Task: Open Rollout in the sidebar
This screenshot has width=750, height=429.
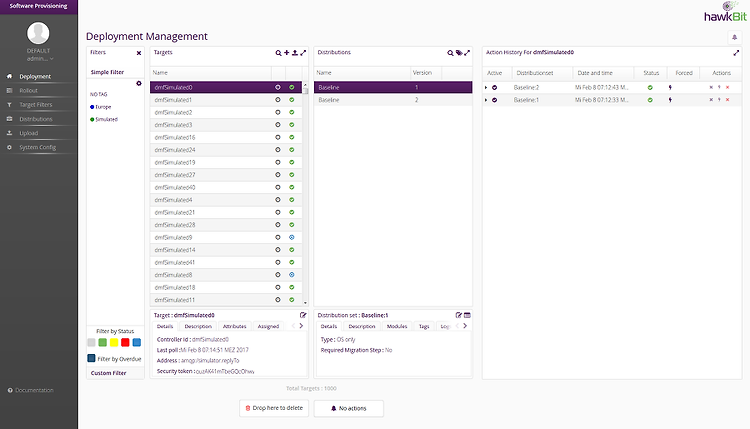Action: (x=28, y=90)
